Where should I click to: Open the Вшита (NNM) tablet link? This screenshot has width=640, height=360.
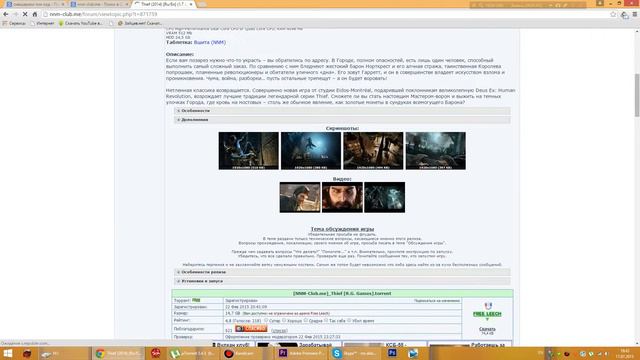pos(209,42)
